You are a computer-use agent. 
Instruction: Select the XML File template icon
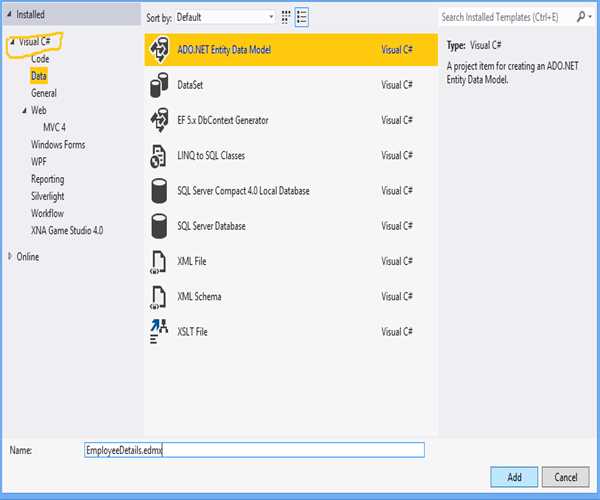[158, 261]
